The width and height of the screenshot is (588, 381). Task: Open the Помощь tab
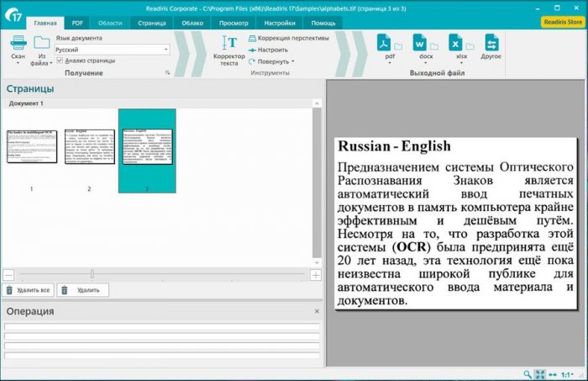pyautogui.click(x=323, y=23)
